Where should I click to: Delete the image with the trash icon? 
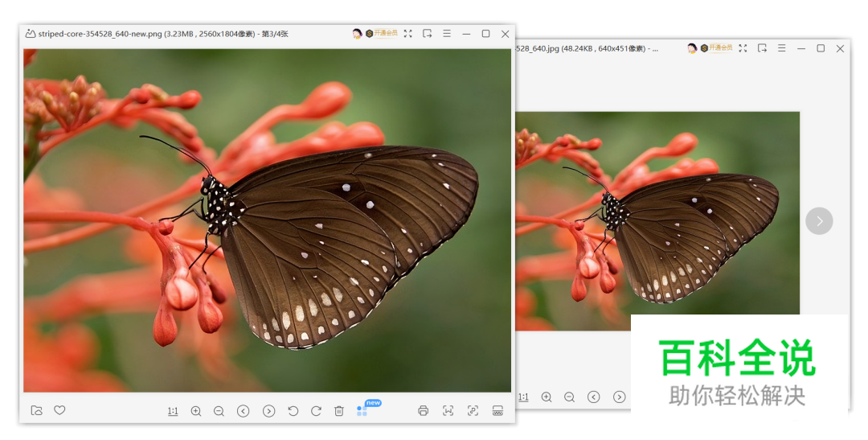point(339,411)
